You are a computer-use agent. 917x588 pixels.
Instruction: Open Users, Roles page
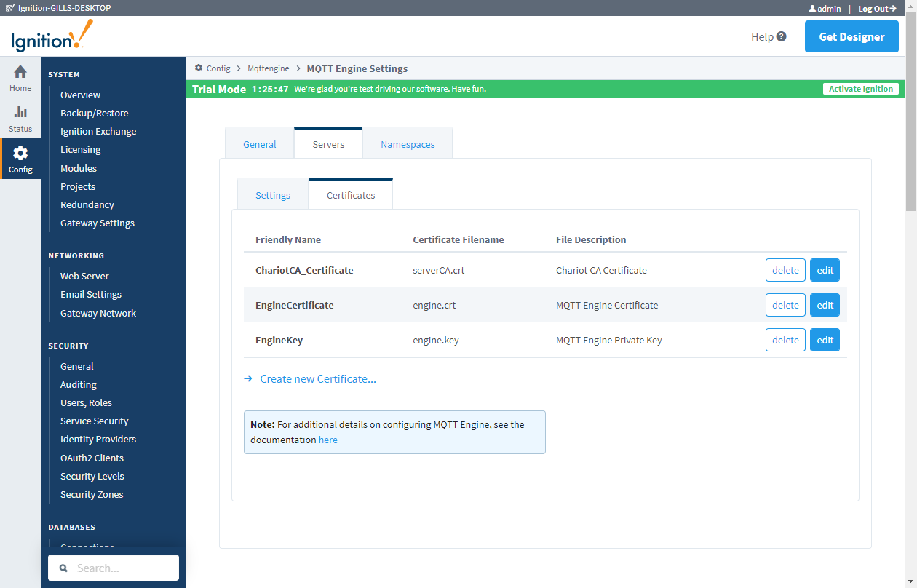point(86,402)
